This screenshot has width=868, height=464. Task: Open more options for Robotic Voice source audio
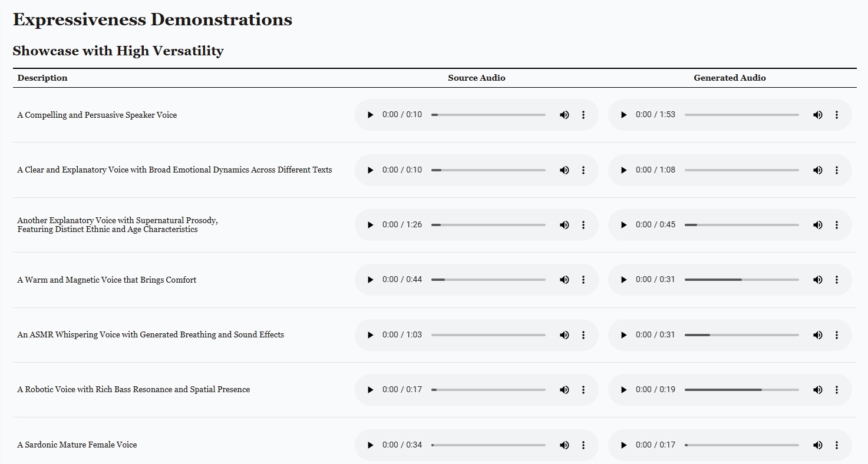pyautogui.click(x=583, y=390)
